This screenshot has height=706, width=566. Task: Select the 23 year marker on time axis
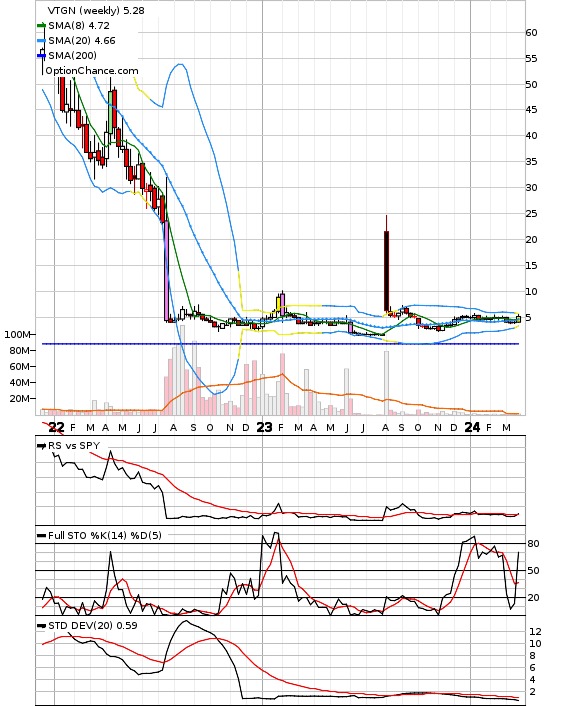(x=264, y=427)
